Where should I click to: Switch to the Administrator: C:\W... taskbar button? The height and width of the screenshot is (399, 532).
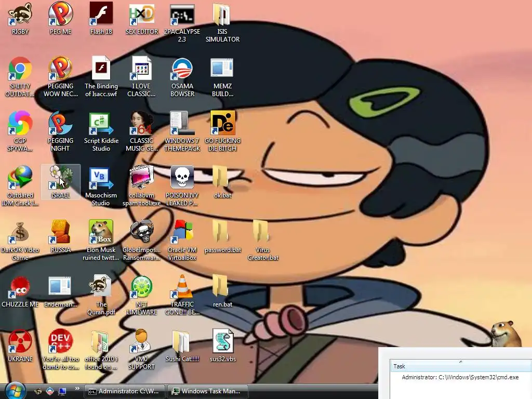pyautogui.click(x=124, y=391)
